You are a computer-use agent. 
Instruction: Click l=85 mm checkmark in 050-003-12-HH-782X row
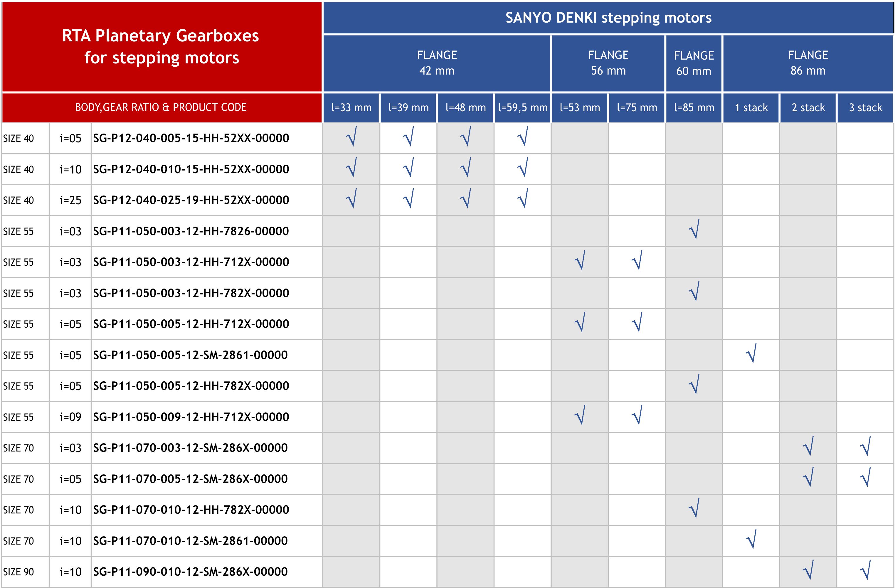[694, 291]
